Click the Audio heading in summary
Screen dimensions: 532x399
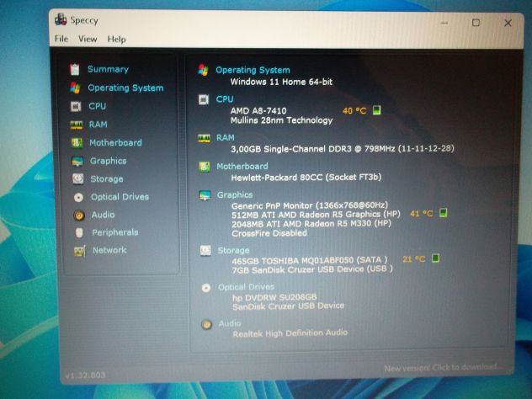(230, 324)
